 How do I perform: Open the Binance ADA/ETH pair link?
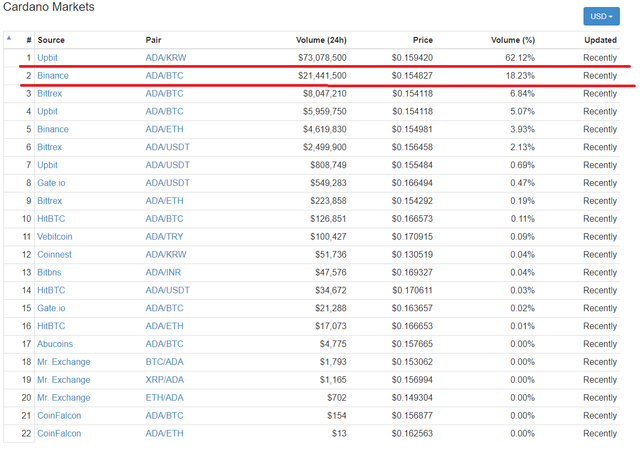164,129
